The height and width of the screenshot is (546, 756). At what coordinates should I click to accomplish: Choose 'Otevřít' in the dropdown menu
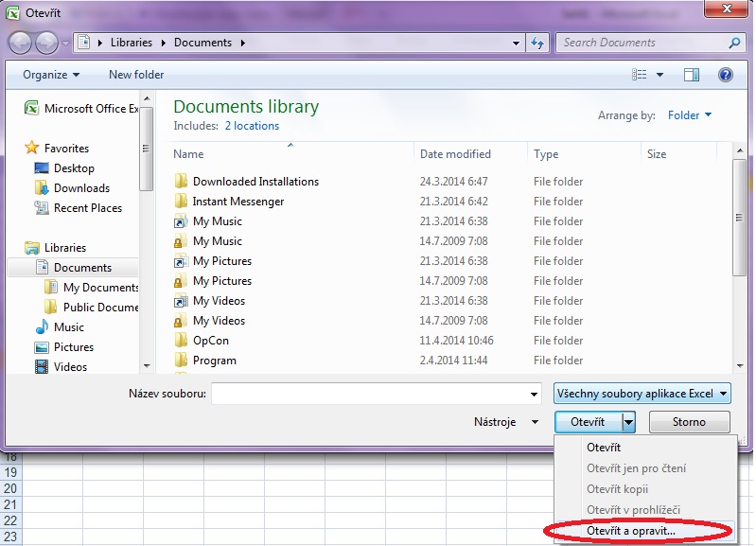click(x=604, y=448)
